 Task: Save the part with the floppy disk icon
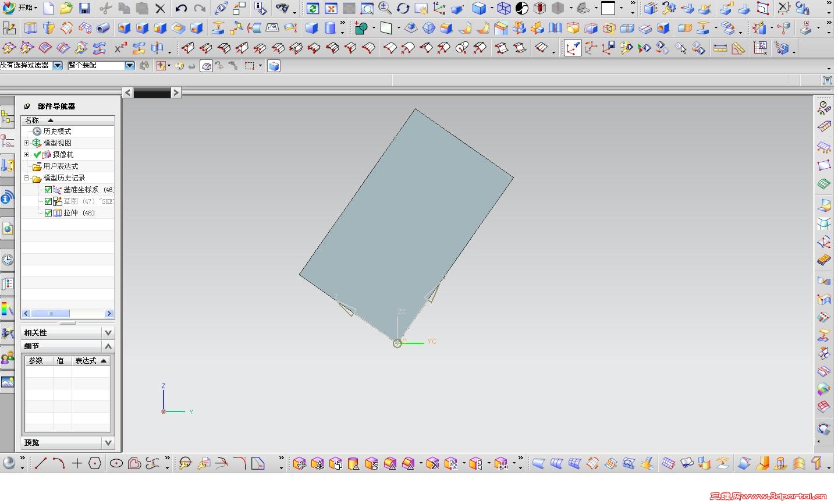84,8
